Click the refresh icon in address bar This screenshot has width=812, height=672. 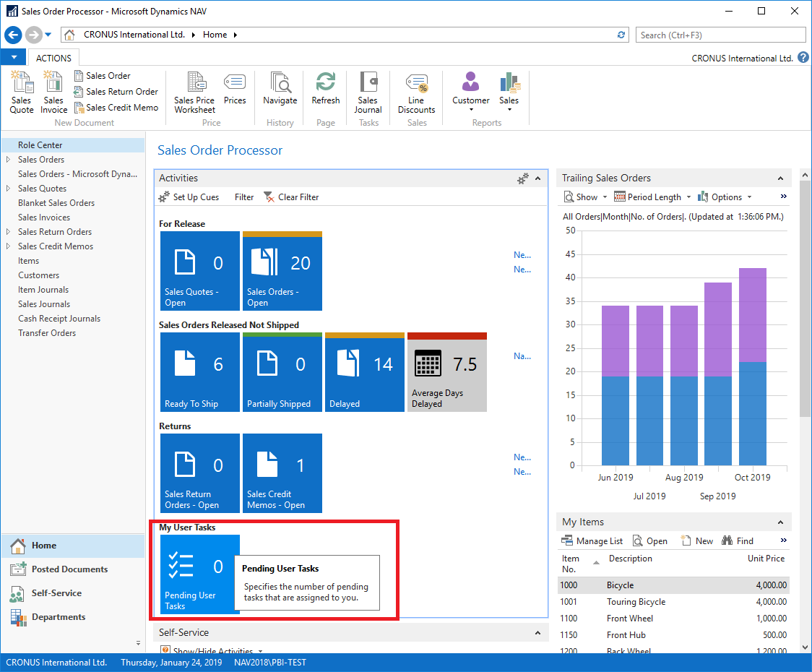(x=621, y=35)
